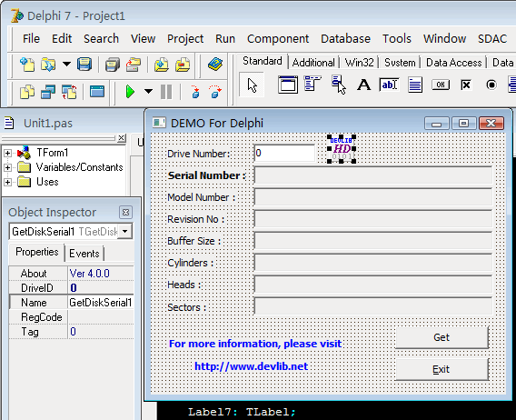Click the Drive Number edit box
The width and height of the screenshot is (516, 420).
click(284, 153)
